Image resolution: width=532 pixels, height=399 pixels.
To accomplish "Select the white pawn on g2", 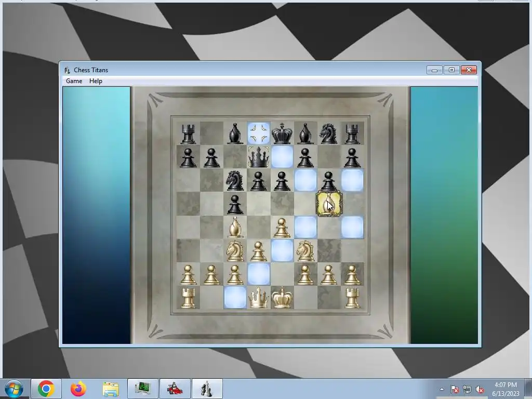I will click(329, 275).
